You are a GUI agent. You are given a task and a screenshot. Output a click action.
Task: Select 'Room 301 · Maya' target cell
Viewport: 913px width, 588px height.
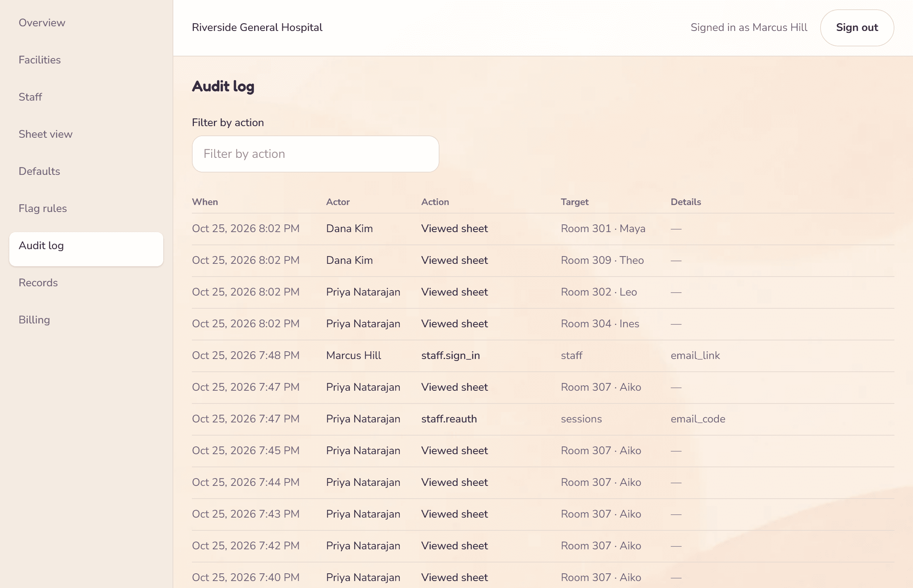click(x=603, y=229)
